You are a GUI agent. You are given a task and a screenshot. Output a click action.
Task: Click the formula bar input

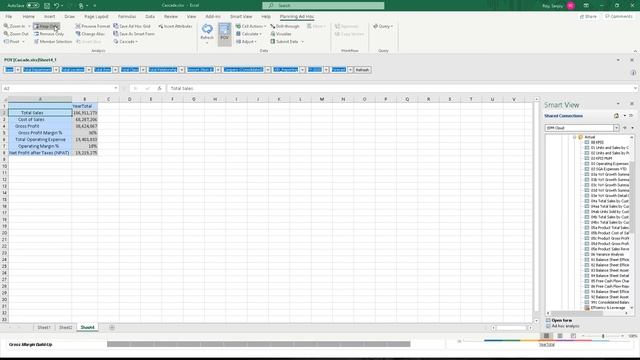pyautogui.click(x=400, y=88)
